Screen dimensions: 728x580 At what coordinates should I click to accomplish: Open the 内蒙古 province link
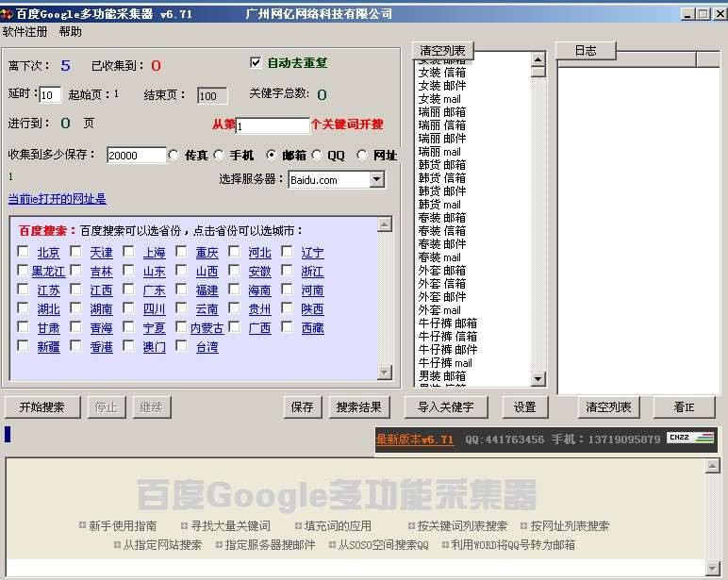coord(207,328)
